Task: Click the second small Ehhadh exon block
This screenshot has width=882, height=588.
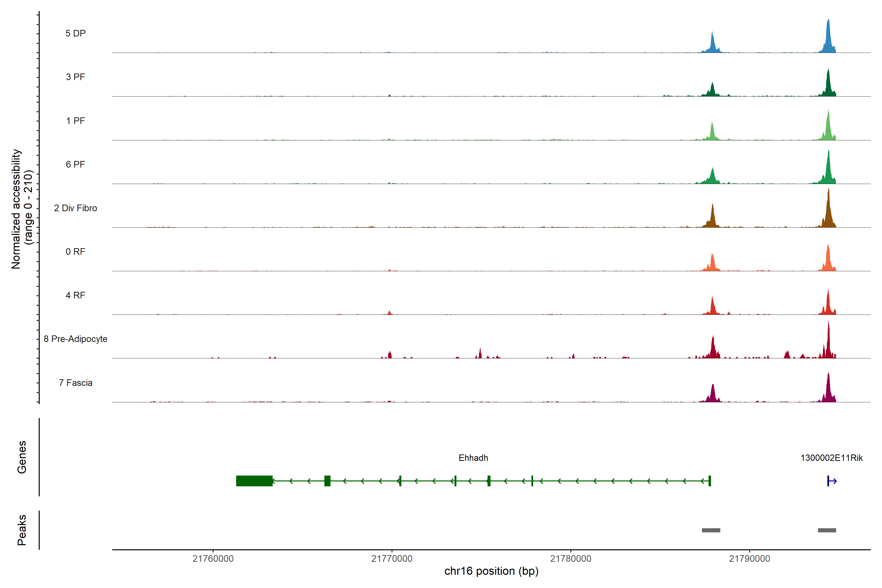Action: [x=327, y=481]
